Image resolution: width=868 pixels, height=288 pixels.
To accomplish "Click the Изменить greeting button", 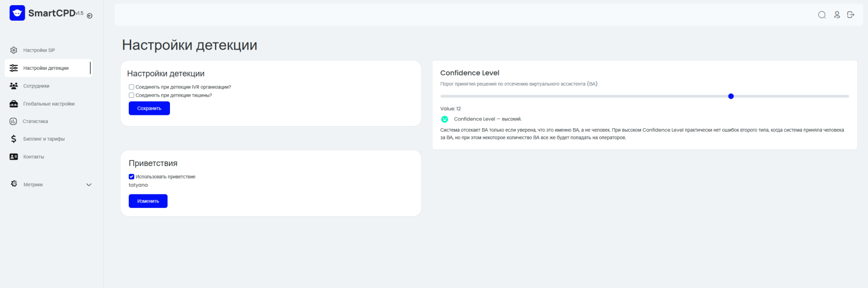I will coord(148,201).
